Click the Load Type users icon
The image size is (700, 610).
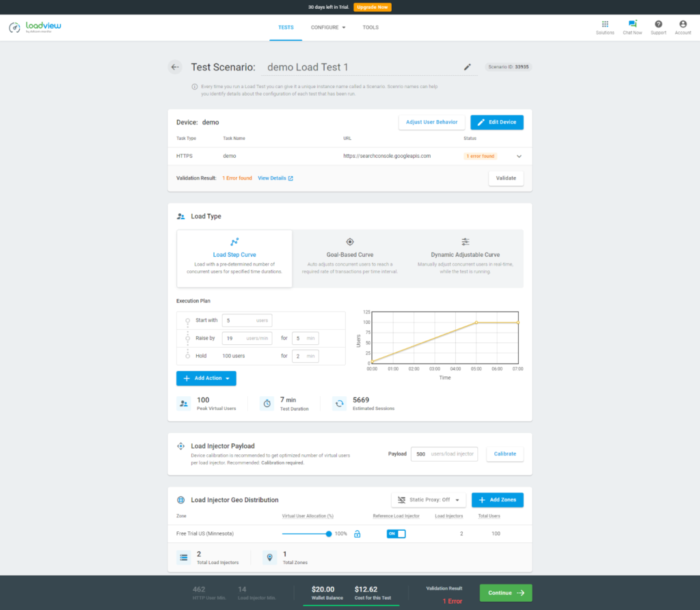tap(180, 217)
